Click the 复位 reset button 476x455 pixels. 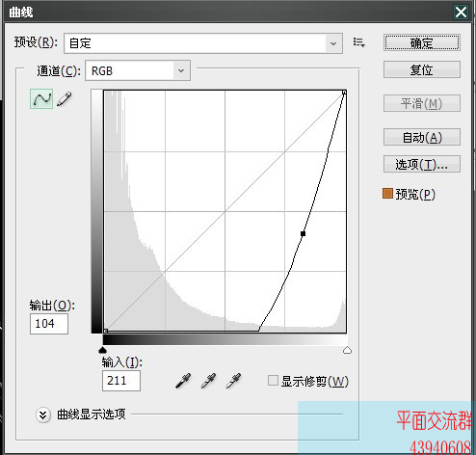coord(422,69)
